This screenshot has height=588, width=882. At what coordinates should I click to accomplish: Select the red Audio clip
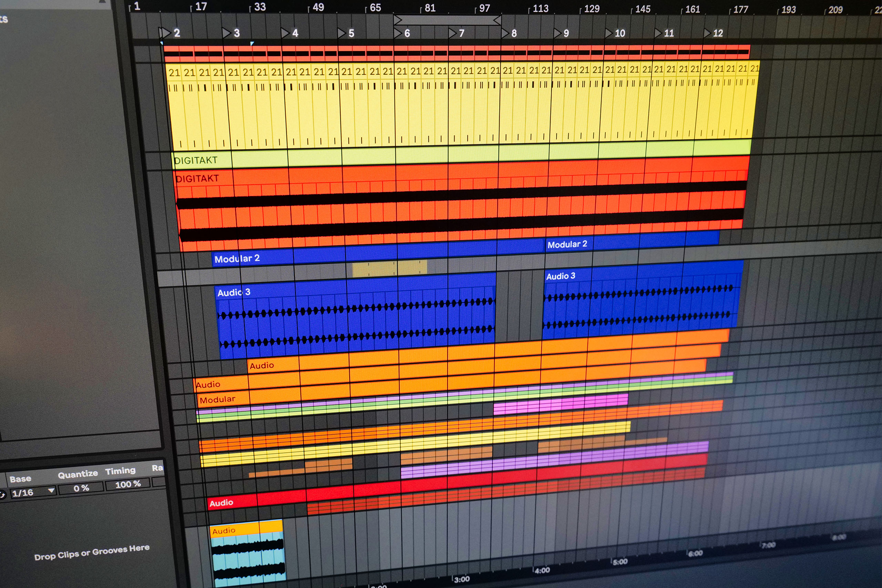pyautogui.click(x=457, y=482)
